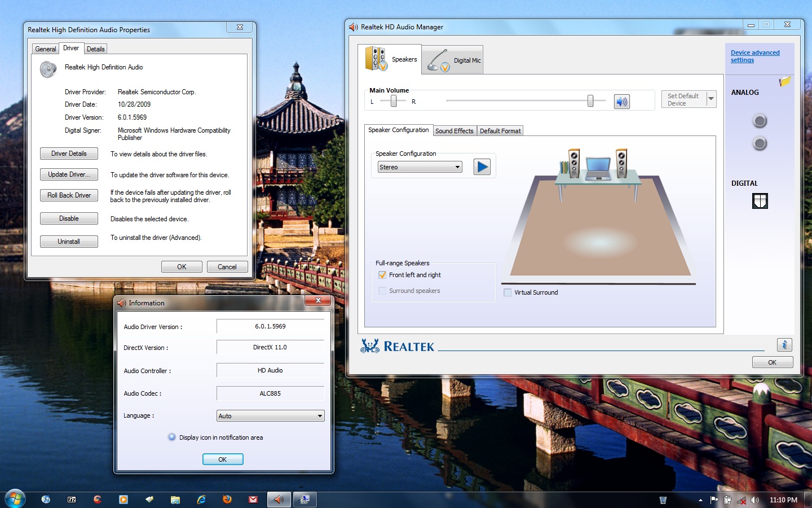The height and width of the screenshot is (508, 812).
Task: Adjust the Main Volume slider handle
Action: pyautogui.click(x=590, y=101)
